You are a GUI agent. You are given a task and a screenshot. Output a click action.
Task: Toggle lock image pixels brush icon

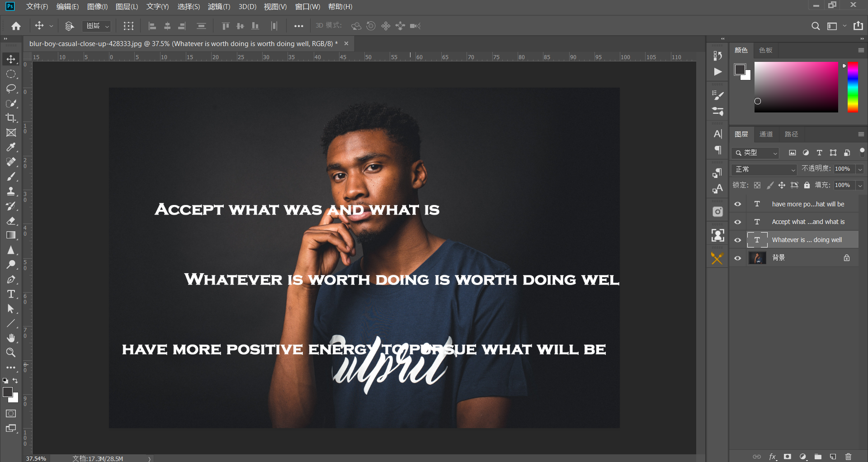[x=770, y=185]
